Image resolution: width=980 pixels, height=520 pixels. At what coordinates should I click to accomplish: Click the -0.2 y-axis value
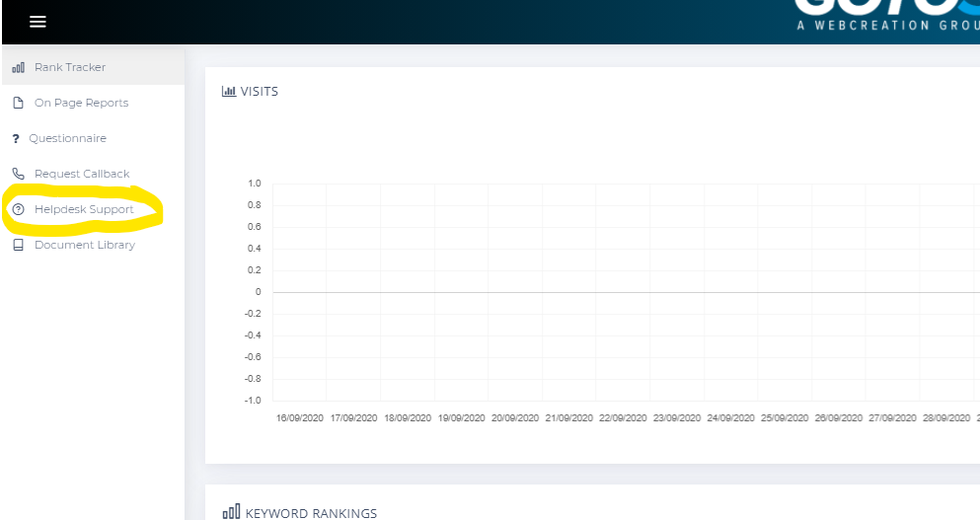point(253,313)
